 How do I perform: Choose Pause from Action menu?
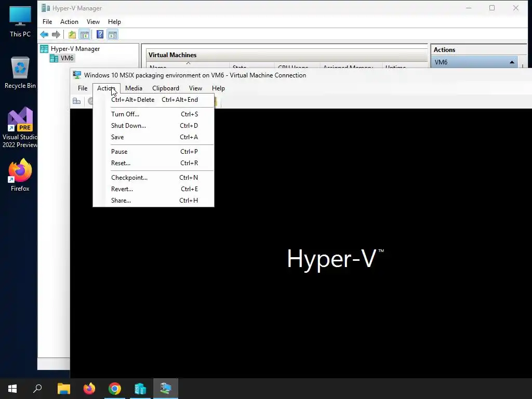[x=153, y=152]
